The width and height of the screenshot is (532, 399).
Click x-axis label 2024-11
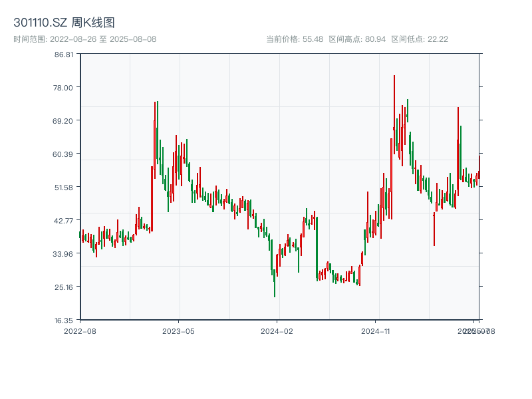(375, 331)
